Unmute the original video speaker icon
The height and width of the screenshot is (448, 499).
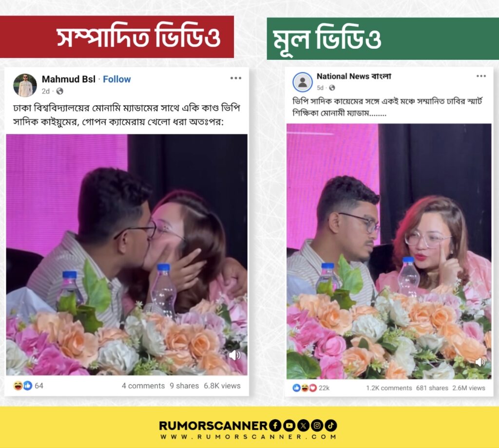coord(480,362)
